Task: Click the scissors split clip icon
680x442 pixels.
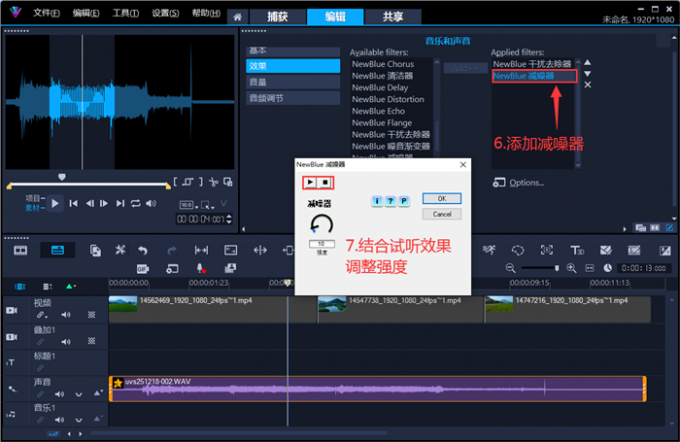Action: 213,181
